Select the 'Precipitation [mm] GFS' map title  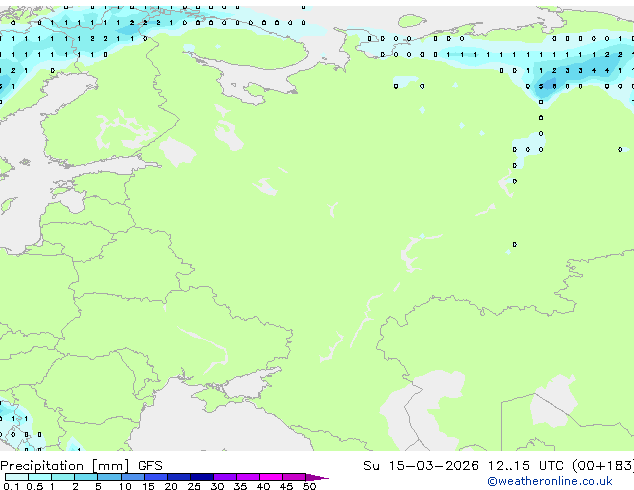coord(81,466)
